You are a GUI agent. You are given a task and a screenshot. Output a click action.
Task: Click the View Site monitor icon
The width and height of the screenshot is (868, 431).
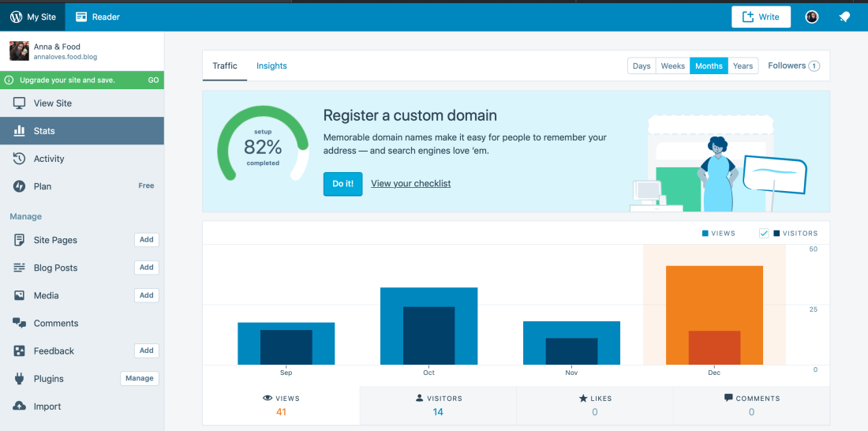tap(19, 103)
